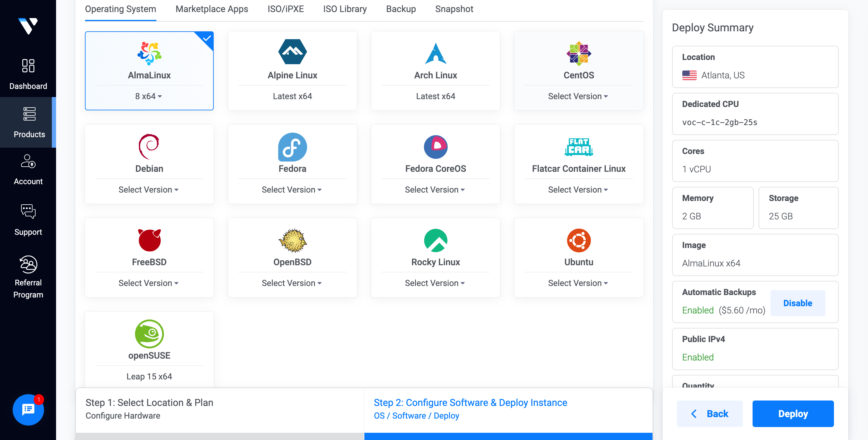Select the Rocky Linux logo

(x=436, y=240)
